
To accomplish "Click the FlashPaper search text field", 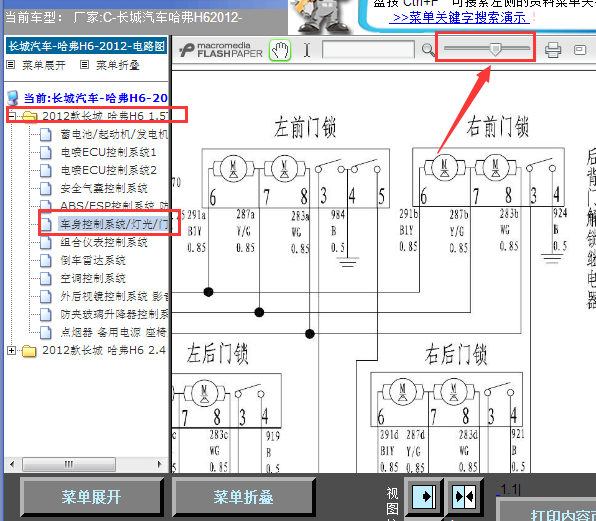I will click(x=368, y=49).
